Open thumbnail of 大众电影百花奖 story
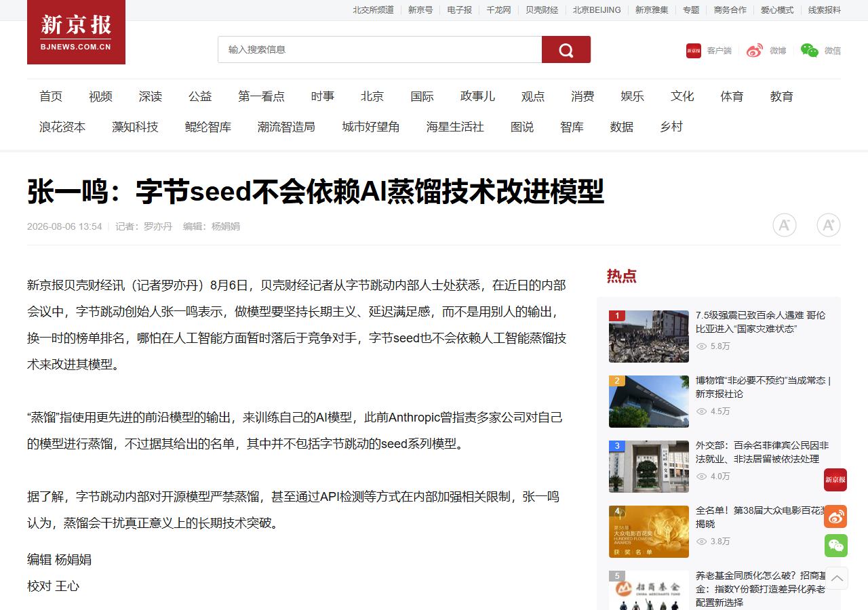This screenshot has width=868, height=610. tap(649, 531)
